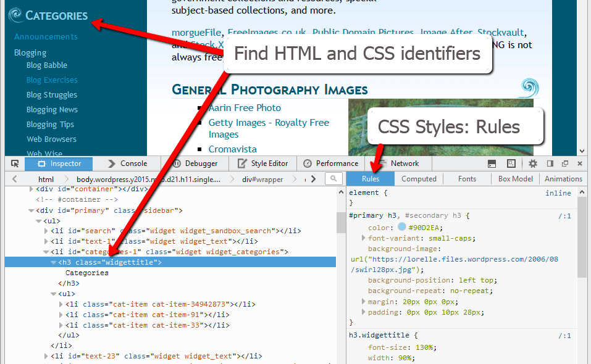Open the Blog Babble link
This screenshot has width=591, height=364.
(47, 65)
